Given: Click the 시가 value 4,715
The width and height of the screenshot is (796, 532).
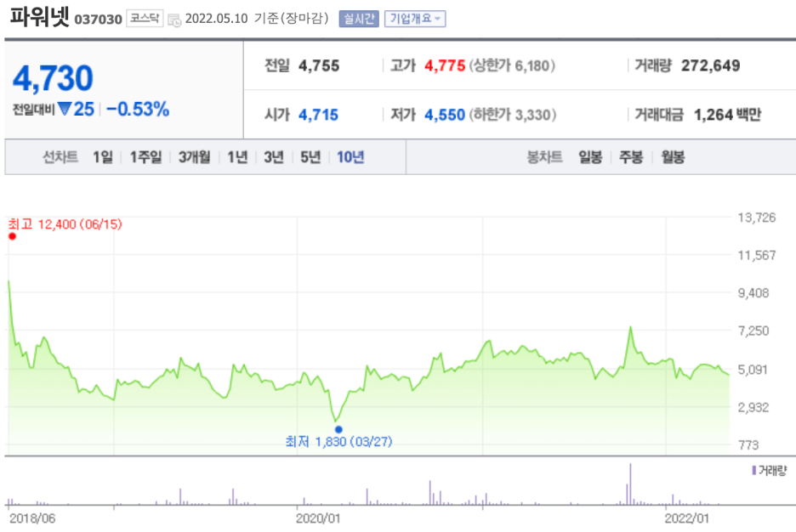Looking at the screenshot, I should pyautogui.click(x=318, y=115).
